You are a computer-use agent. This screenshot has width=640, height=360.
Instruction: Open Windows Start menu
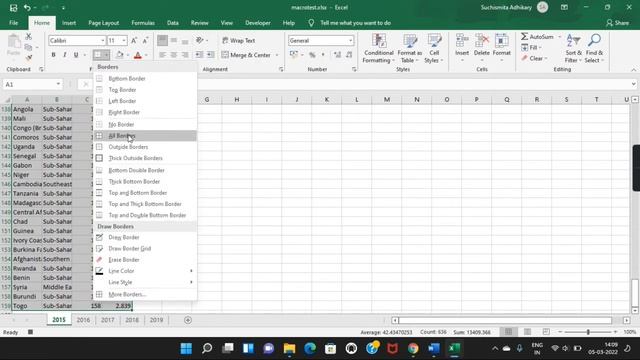[x=186, y=349]
